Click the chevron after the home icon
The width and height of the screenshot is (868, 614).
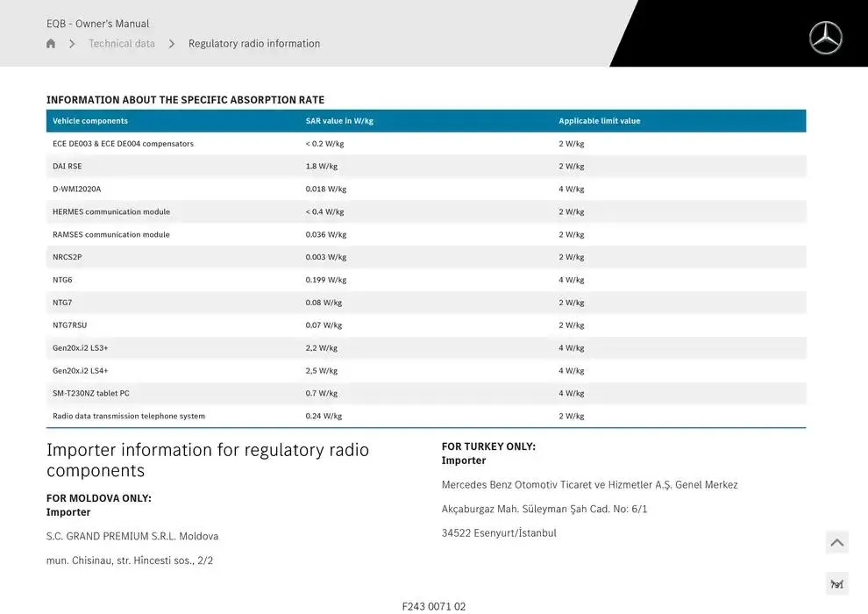pyautogui.click(x=72, y=44)
